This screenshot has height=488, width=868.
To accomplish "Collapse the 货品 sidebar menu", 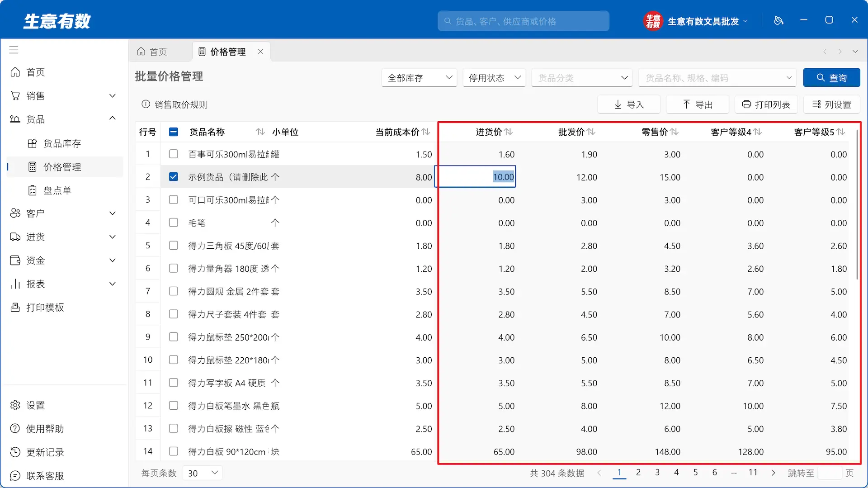I will (63, 119).
